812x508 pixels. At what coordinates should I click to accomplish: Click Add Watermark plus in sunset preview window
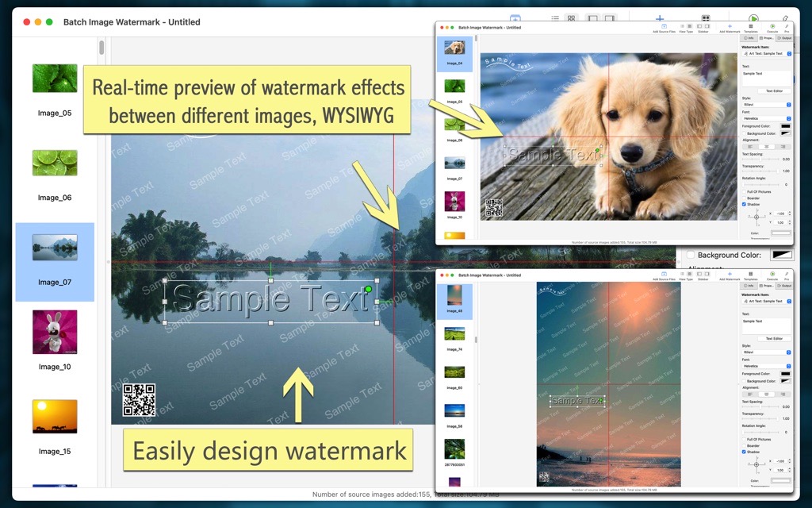point(730,274)
